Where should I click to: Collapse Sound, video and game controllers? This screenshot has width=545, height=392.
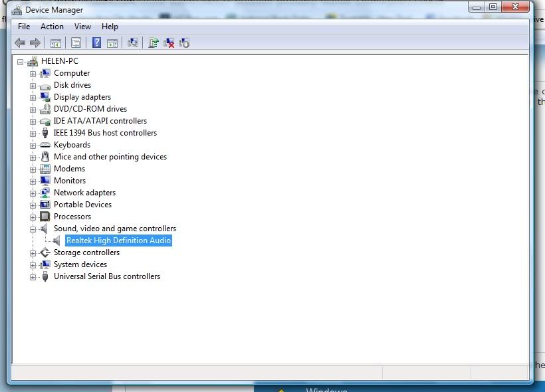click(x=33, y=229)
